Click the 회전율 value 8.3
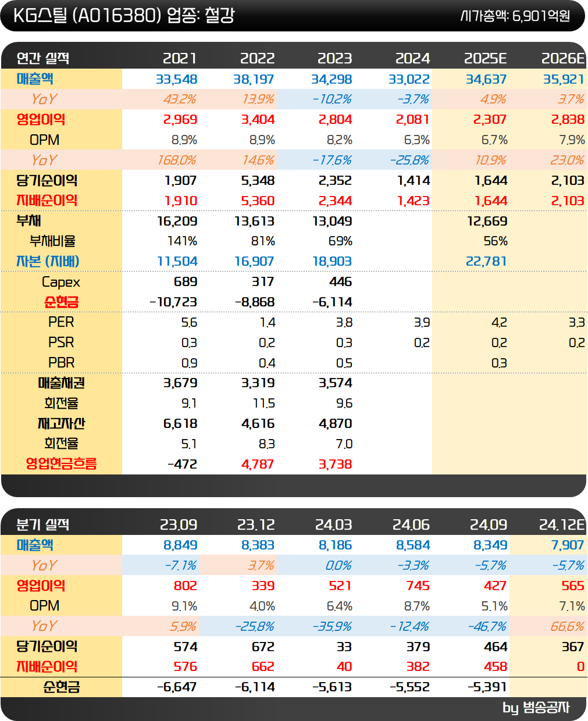Image resolution: width=588 pixels, height=721 pixels. (x=267, y=444)
